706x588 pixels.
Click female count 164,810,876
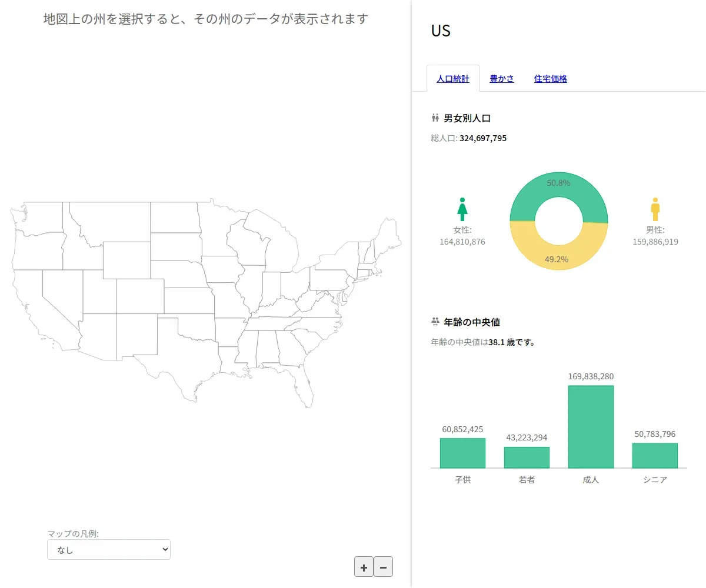[x=462, y=242]
